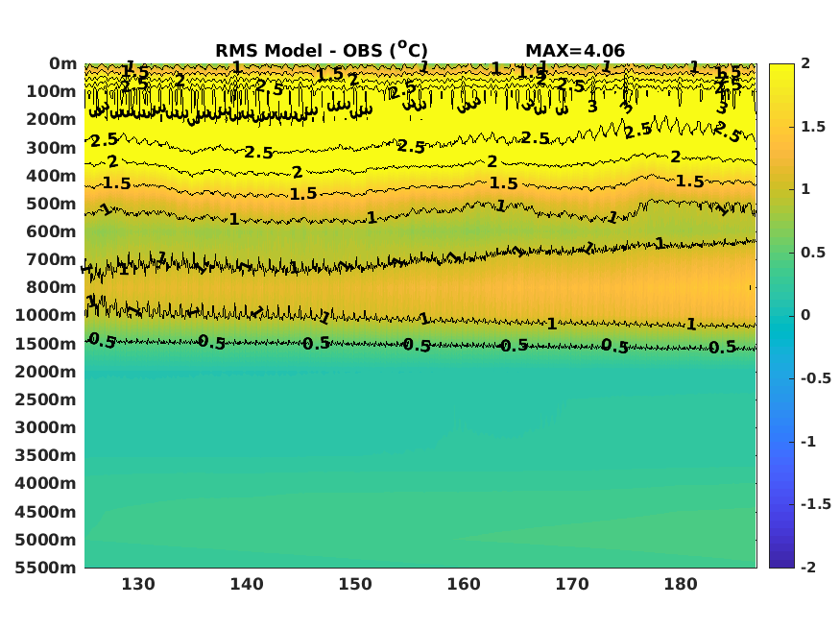
Task: Click the 130 longitude axis label
Action: click(138, 584)
